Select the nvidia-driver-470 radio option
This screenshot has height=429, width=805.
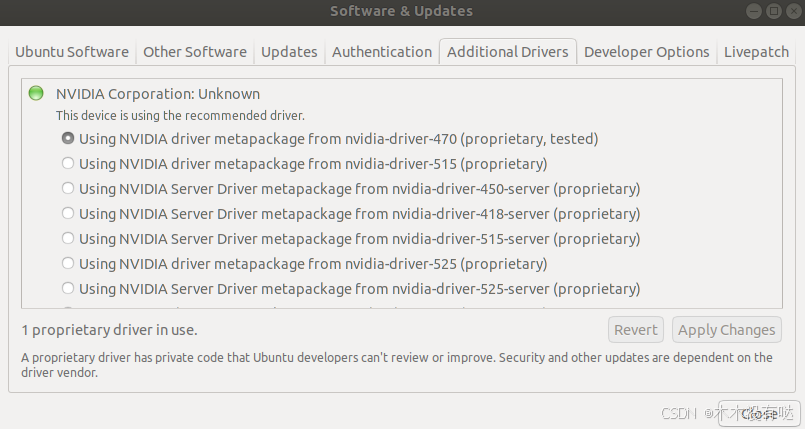68,139
